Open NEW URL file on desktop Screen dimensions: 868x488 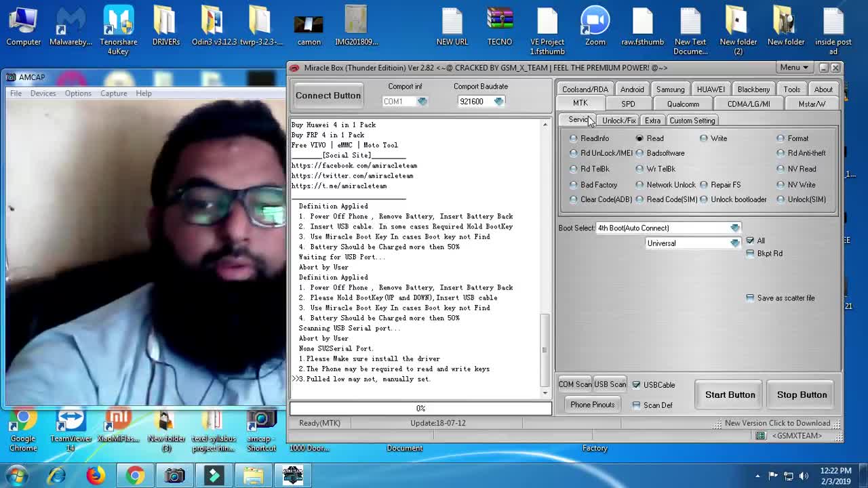pyautogui.click(x=452, y=27)
